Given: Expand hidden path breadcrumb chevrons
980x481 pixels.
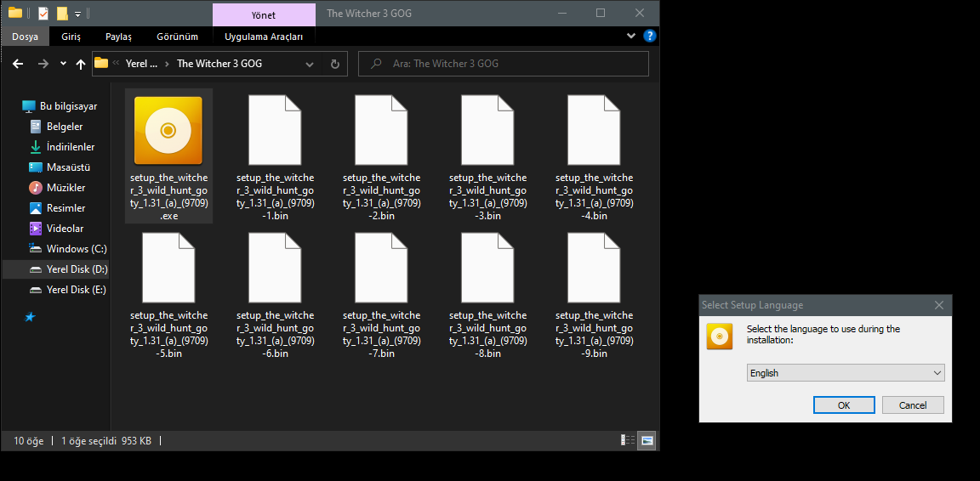Looking at the screenshot, I should (116, 63).
